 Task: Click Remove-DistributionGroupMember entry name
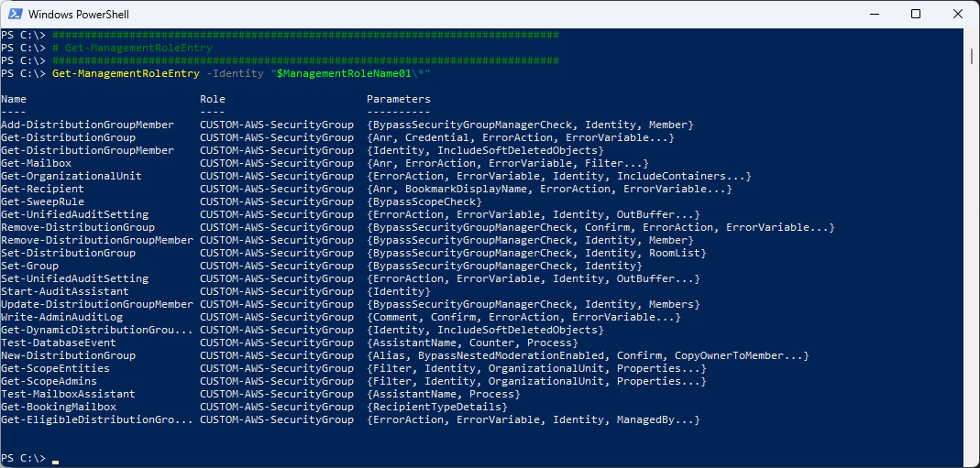pos(97,240)
